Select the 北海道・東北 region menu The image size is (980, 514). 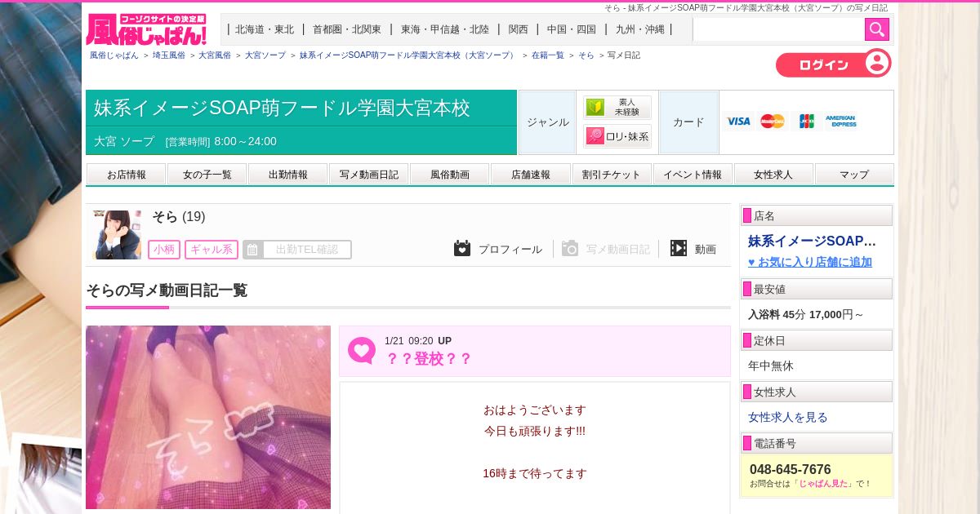click(x=265, y=29)
